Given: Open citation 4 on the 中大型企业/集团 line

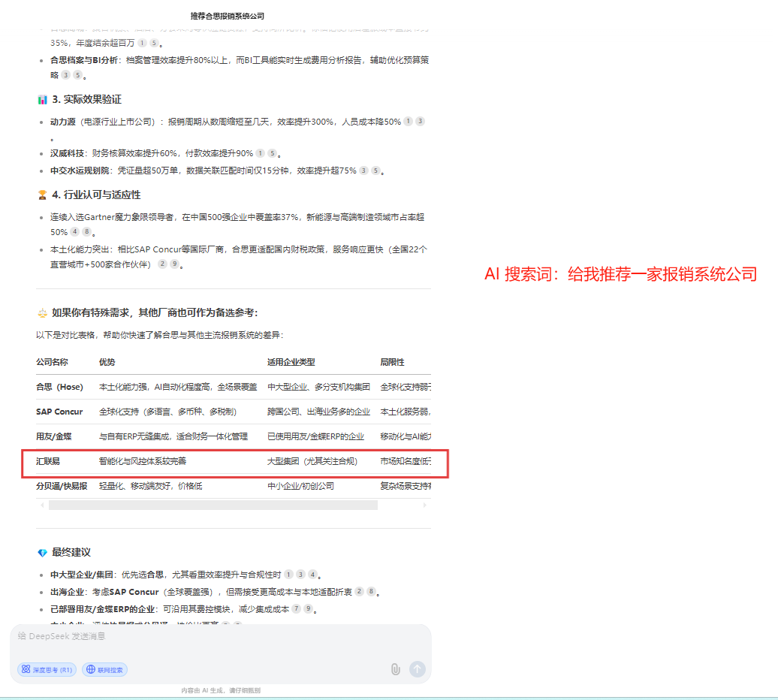Looking at the screenshot, I should click(312, 575).
